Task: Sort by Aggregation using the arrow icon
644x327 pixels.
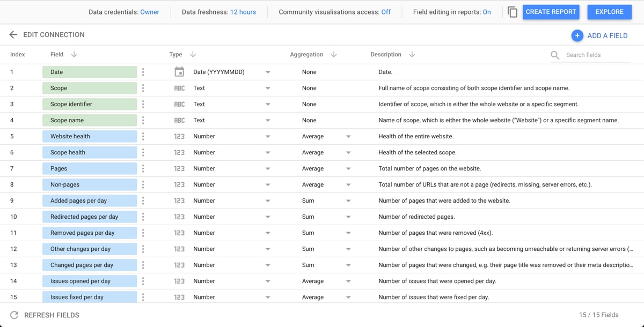Action: click(334, 55)
